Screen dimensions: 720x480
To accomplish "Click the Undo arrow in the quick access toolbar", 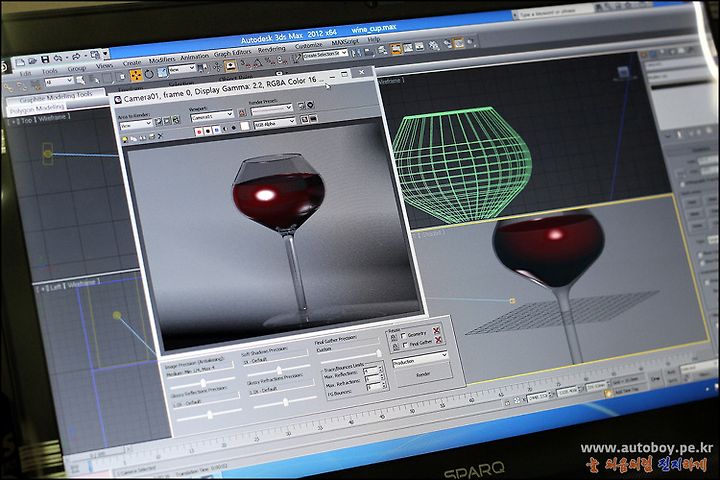I will 57,58.
